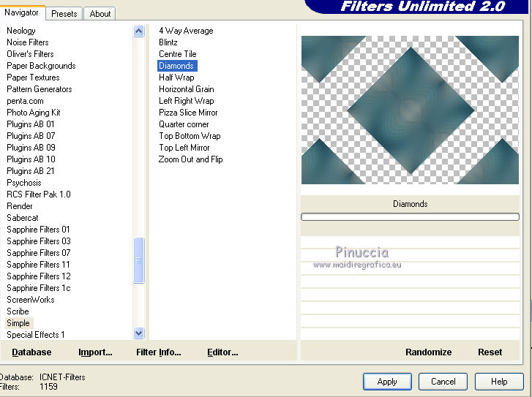This screenshot has width=532, height=397.
Task: Choose the Left Right Wrap filter
Action: 187,101
